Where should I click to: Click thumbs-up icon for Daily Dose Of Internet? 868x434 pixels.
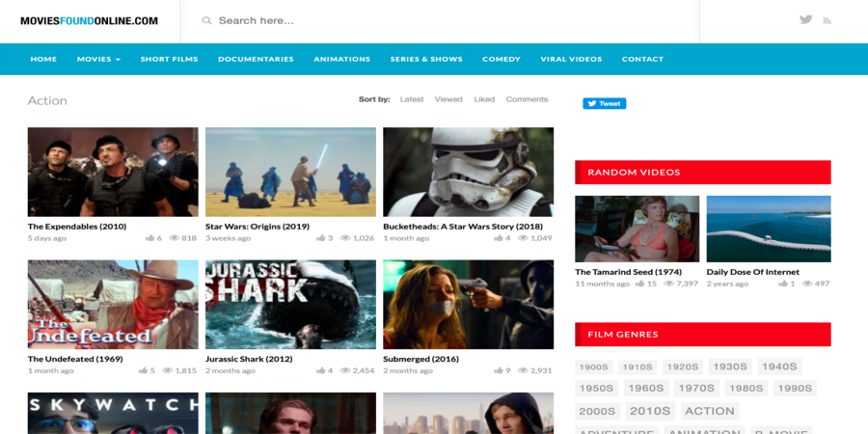pos(783,284)
